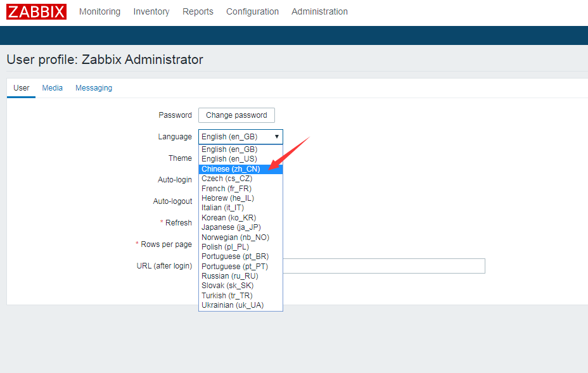Click the User profile: Zabbix Administrator heading

point(105,60)
